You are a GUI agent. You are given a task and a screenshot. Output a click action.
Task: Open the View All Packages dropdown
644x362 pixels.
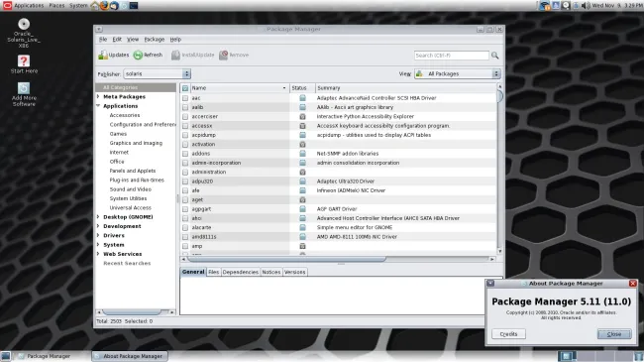[x=457, y=74]
